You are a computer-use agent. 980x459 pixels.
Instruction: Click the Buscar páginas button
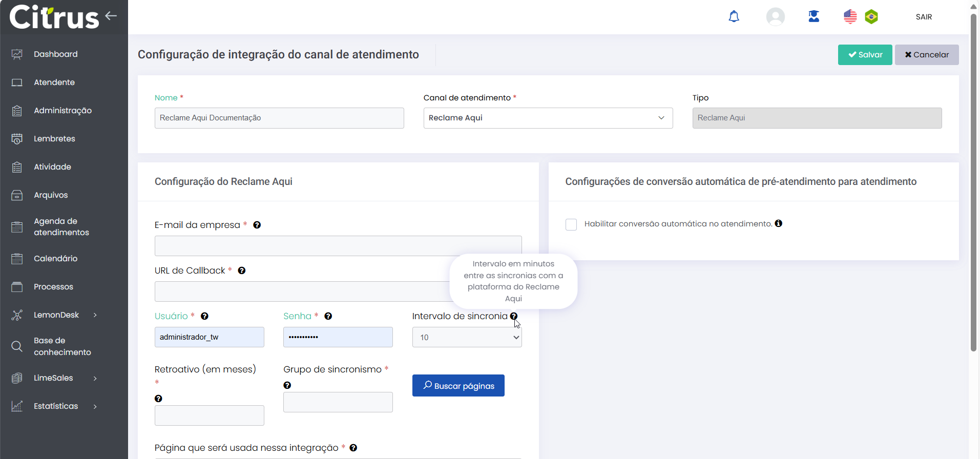pos(458,386)
